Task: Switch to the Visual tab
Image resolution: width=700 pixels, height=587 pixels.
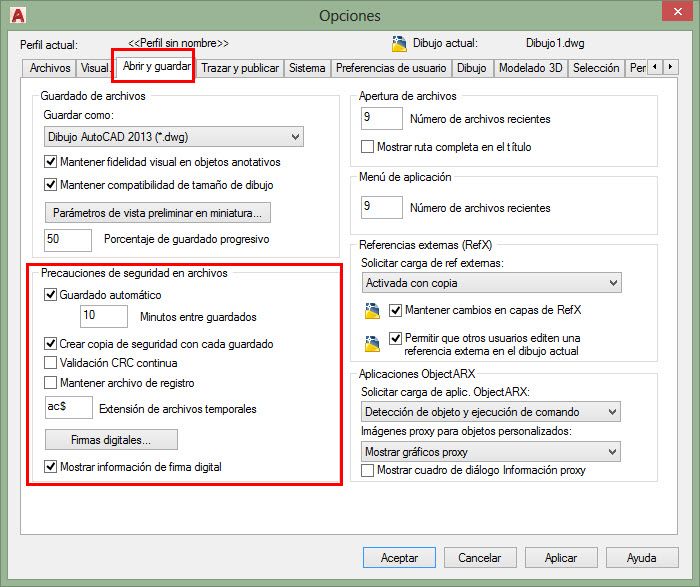Action: [95, 68]
